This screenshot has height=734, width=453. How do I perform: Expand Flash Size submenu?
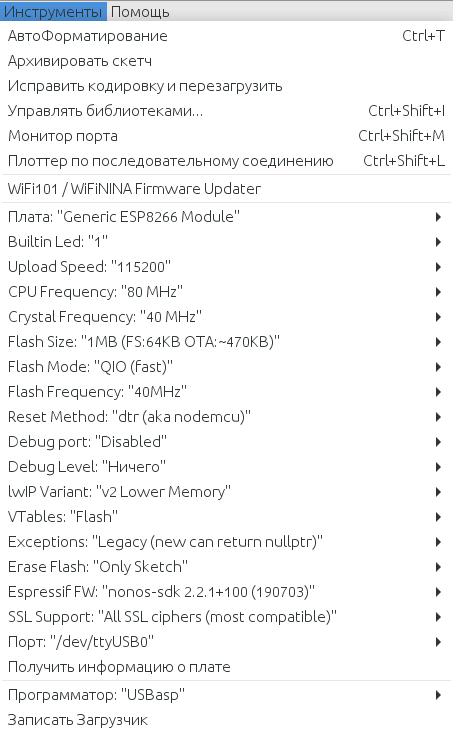[x=226, y=342]
